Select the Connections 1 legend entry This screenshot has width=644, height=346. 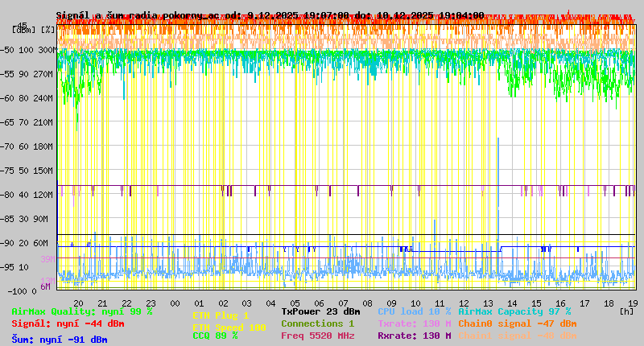coord(317,323)
